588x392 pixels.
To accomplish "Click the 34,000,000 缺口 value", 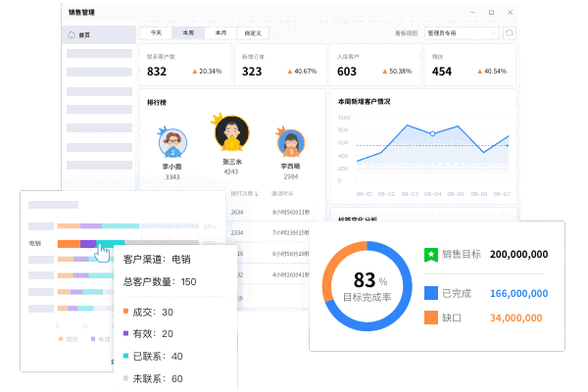I will (516, 318).
